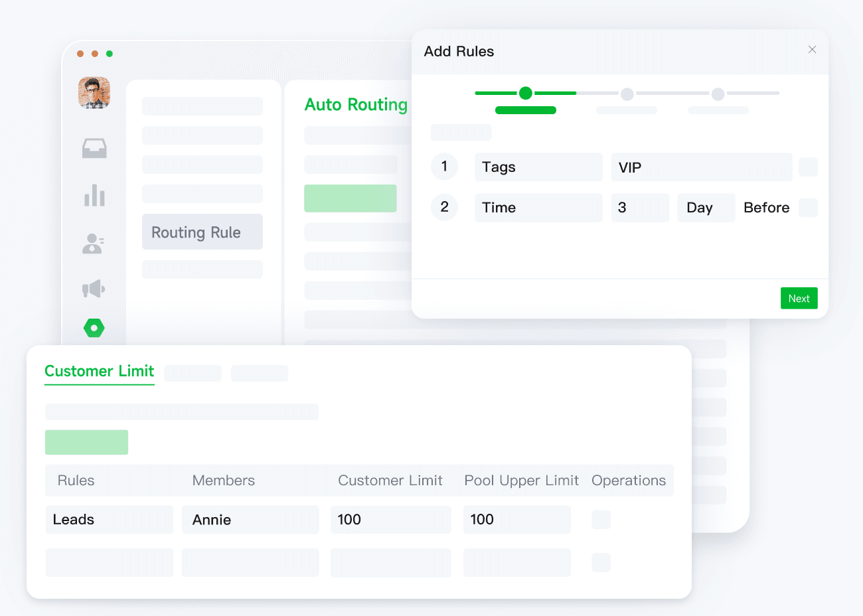Click the small square beside VIP rule
This screenshot has width=863, height=616.
tap(808, 167)
